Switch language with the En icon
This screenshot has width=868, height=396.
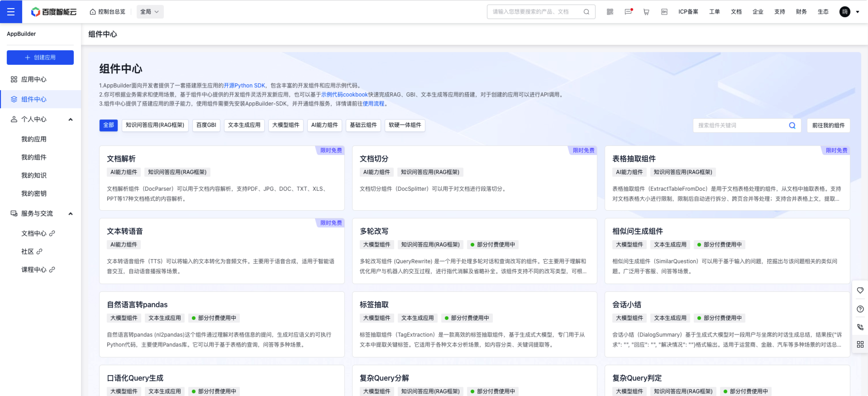(x=664, y=12)
